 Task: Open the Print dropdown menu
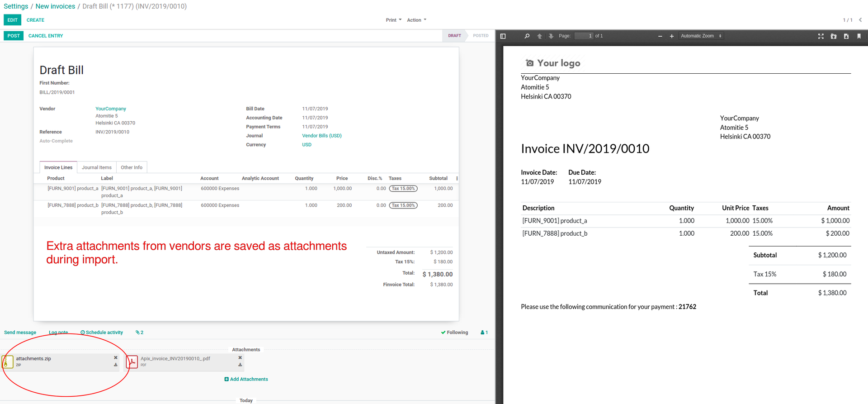click(x=394, y=20)
